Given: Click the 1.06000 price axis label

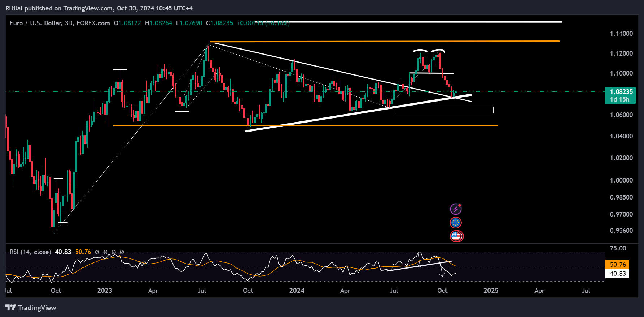Looking at the screenshot, I should point(621,115).
